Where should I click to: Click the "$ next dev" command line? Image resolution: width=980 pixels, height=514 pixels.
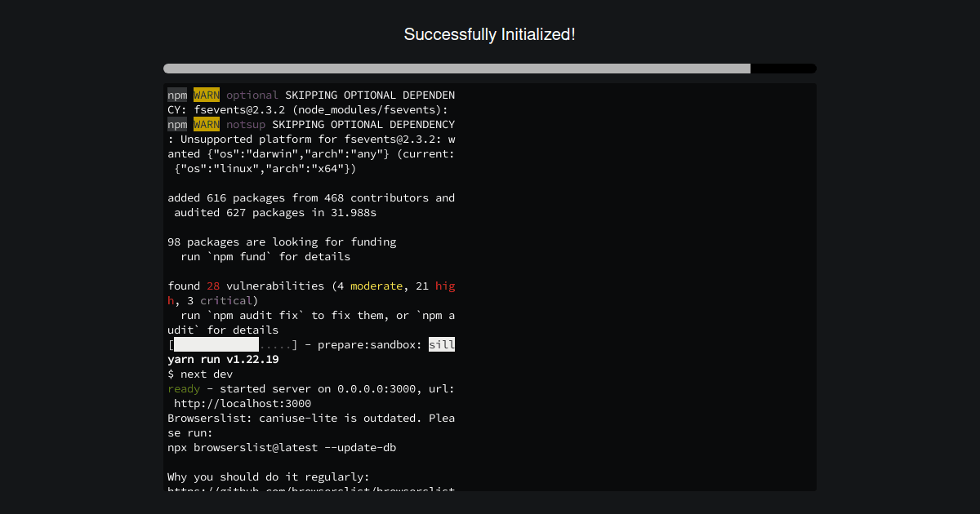coord(200,374)
